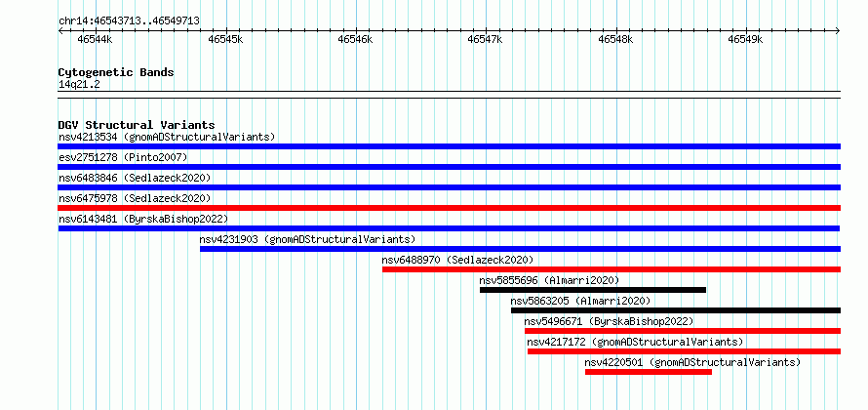The height and width of the screenshot is (410, 868).
Task: Click the 46544k ruler tick label
Action: click(x=95, y=39)
